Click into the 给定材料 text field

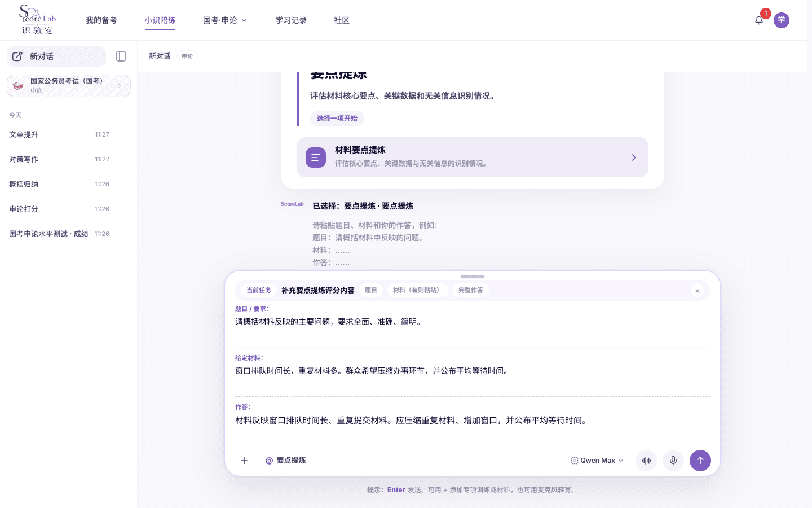[473, 376]
